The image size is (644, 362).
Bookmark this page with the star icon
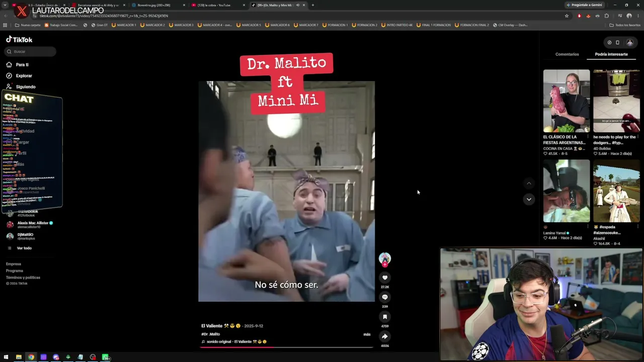(x=567, y=16)
